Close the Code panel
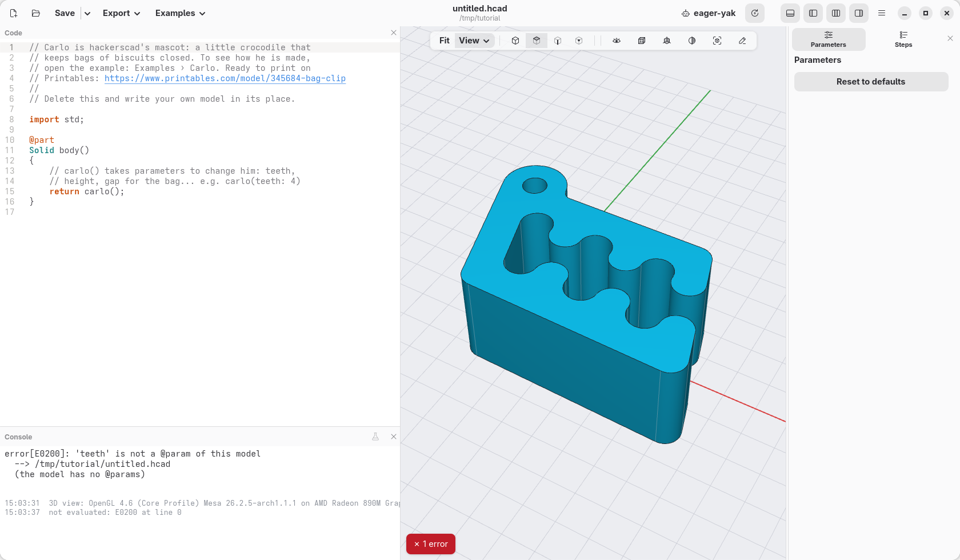Image resolution: width=960 pixels, height=560 pixels. (x=394, y=33)
